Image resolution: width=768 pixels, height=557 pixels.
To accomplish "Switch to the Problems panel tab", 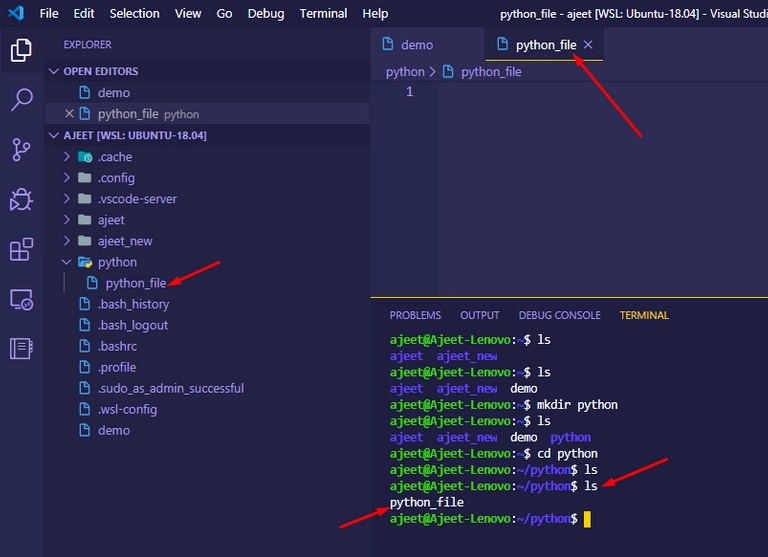I will point(415,315).
